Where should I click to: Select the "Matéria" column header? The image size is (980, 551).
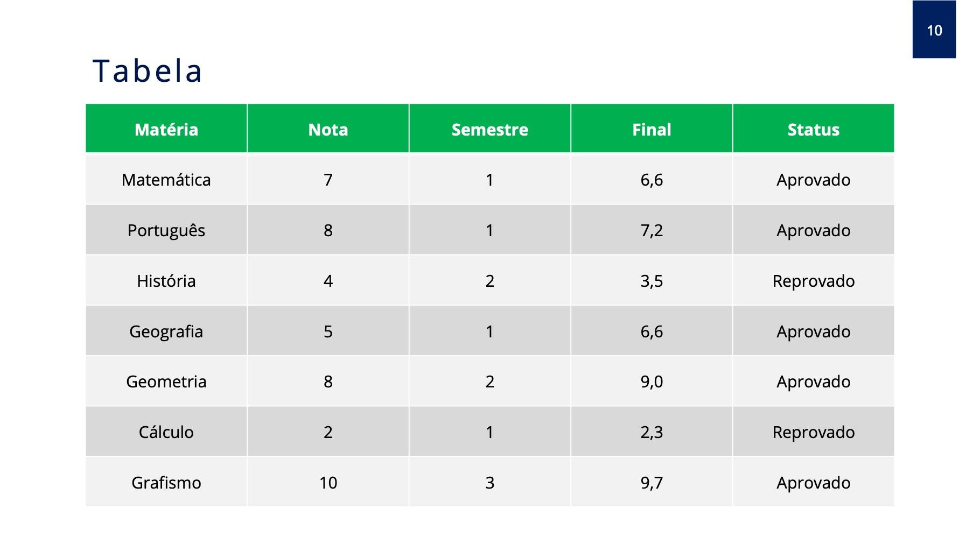pyautogui.click(x=166, y=130)
